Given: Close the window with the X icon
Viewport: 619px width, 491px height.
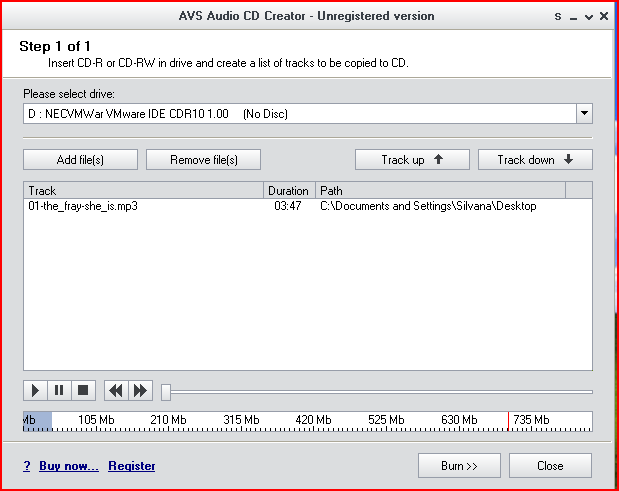Looking at the screenshot, I should [x=604, y=16].
